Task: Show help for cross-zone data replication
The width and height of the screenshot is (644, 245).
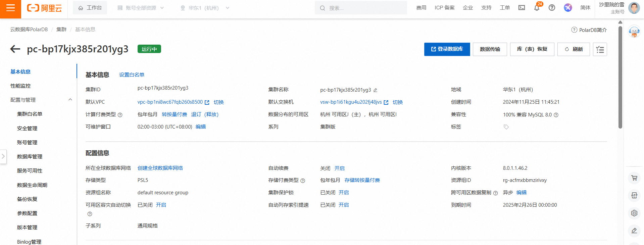Action: 495,193
